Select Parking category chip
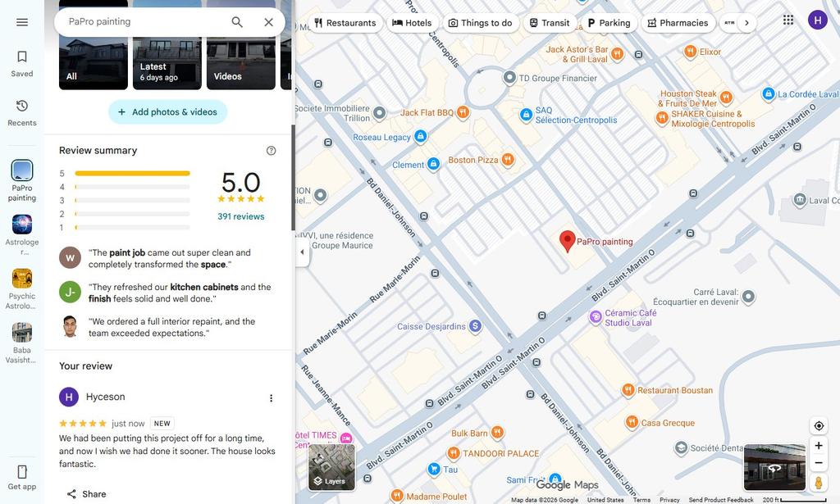 coord(609,23)
